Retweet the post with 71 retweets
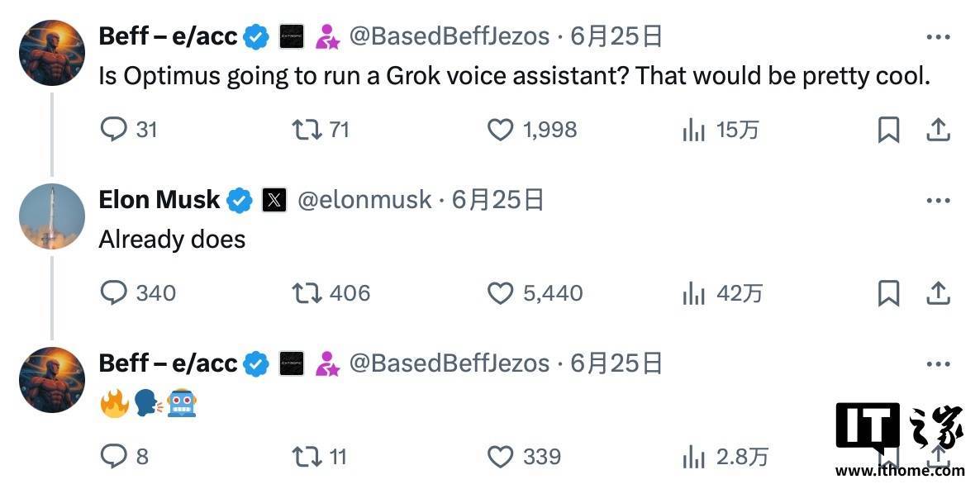Image resolution: width=980 pixels, height=489 pixels. pos(307,130)
